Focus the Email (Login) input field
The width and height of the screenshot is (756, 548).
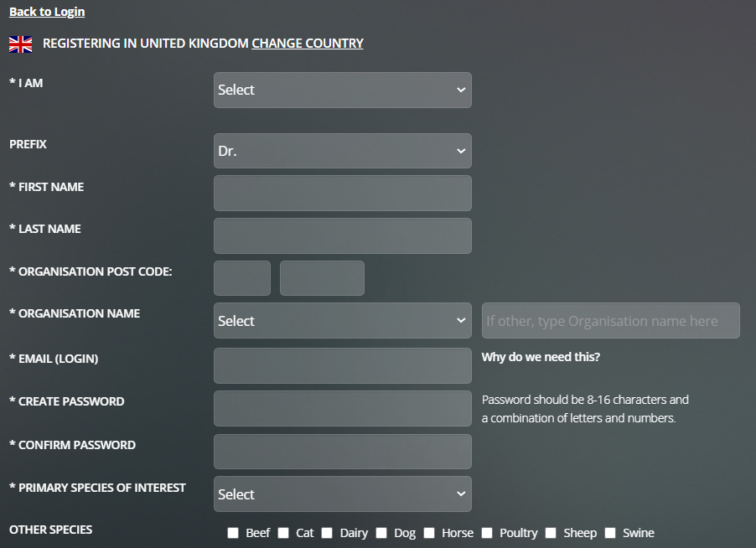[342, 366]
